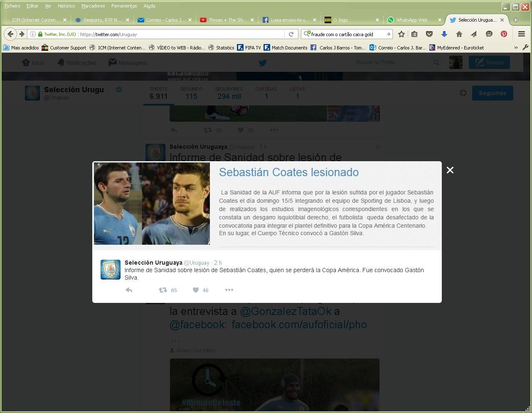This screenshot has height=413, width=532.
Task: Open the Histórico menu
Action: point(66,6)
